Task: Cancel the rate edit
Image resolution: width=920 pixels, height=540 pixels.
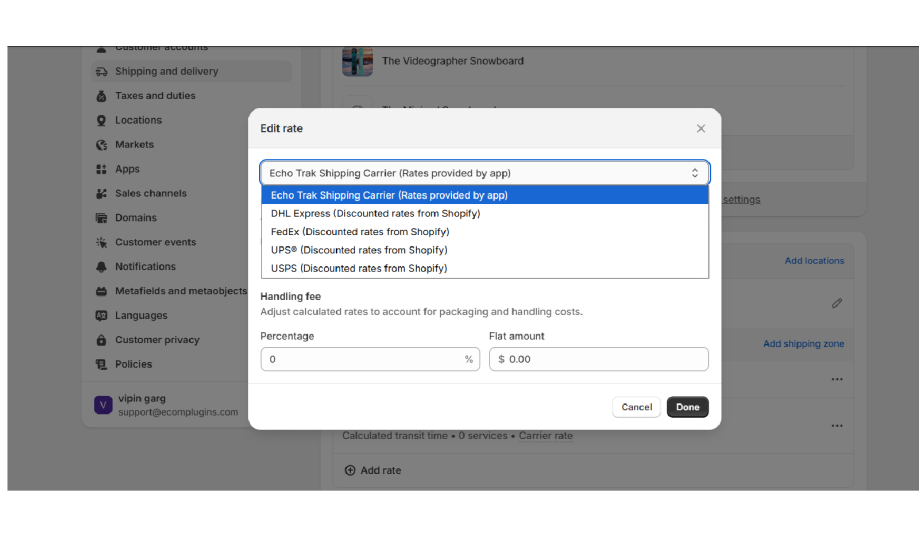Action: tap(636, 407)
